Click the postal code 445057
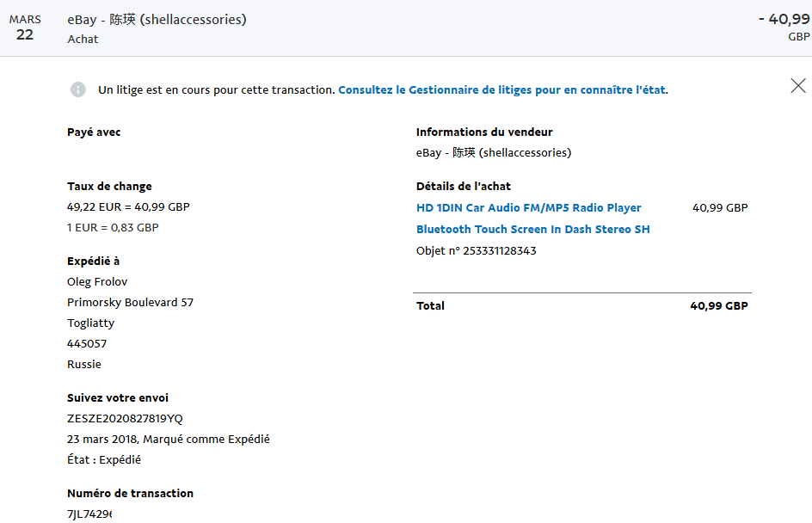 pyautogui.click(x=87, y=344)
